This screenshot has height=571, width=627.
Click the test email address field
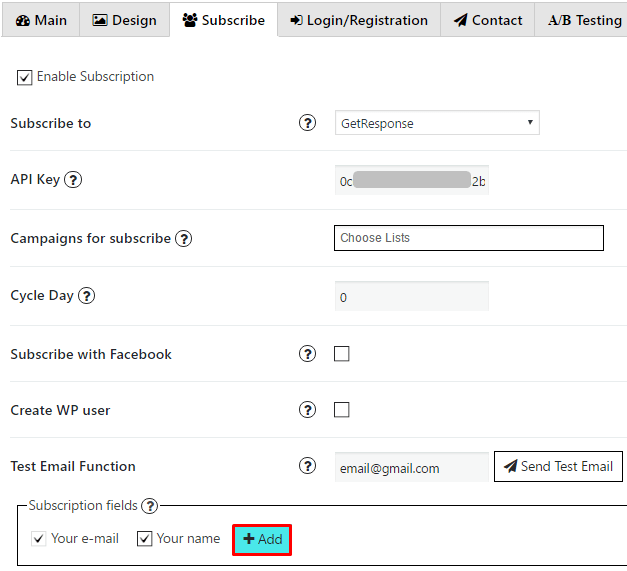click(412, 467)
